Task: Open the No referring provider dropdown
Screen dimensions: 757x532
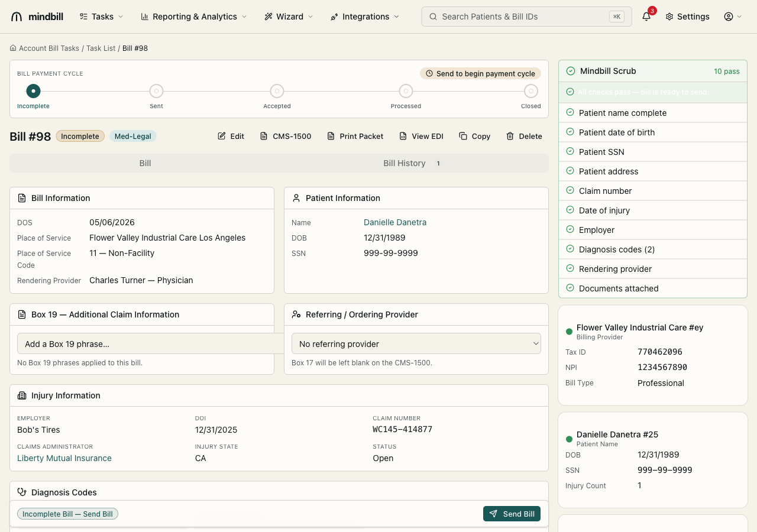Action: click(x=416, y=343)
